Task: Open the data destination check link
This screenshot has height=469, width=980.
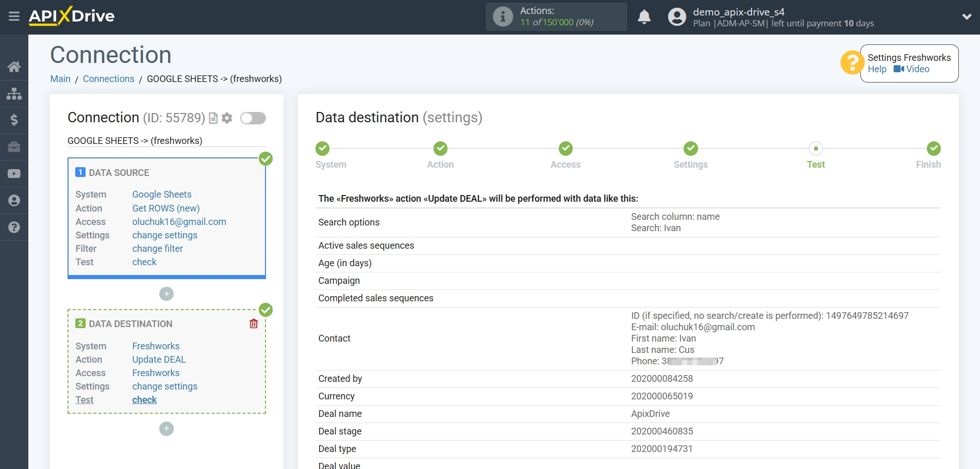Action: tap(144, 400)
